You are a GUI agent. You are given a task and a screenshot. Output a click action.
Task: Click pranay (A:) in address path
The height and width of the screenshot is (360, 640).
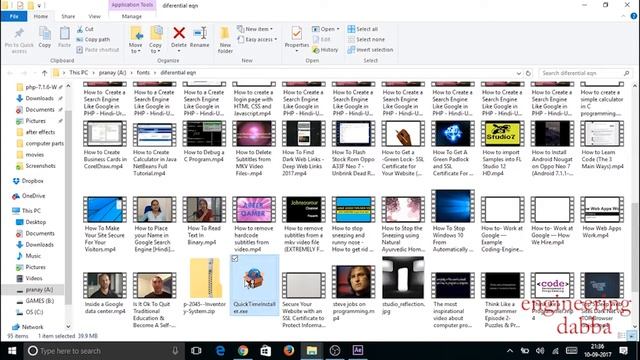coord(112,73)
